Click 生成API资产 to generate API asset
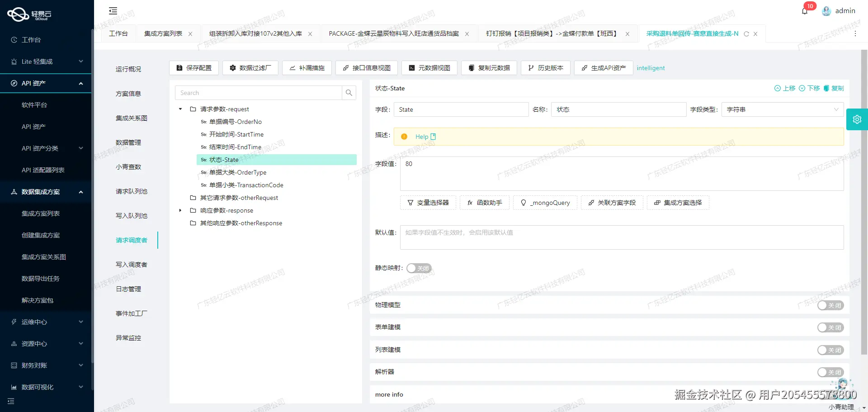 603,67
